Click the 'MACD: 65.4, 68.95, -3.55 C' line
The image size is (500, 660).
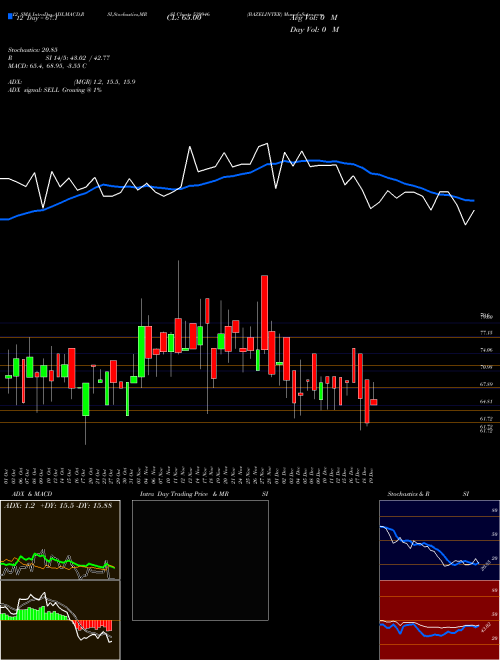pos(47,66)
